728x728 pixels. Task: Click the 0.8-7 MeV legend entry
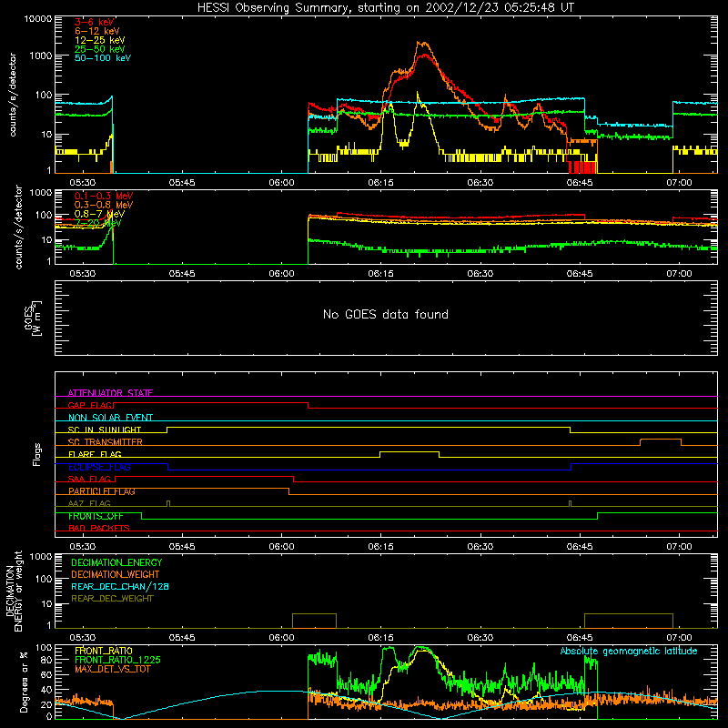(x=99, y=214)
